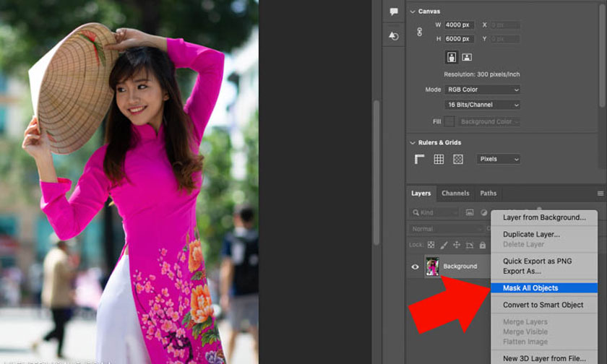
Task: Collapse the Canvas section
Action: click(x=413, y=12)
